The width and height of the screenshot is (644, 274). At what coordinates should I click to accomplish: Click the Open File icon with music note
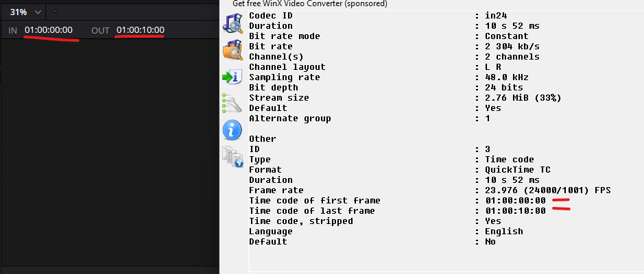click(232, 23)
